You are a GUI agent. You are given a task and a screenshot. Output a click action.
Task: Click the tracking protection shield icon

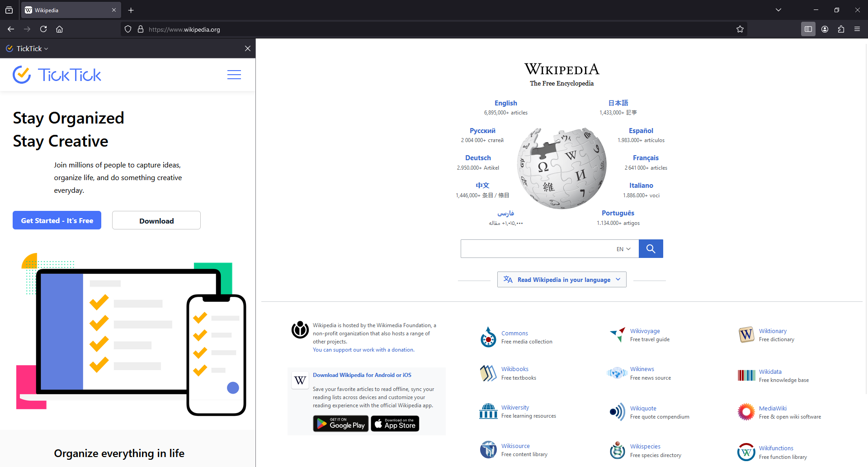(x=128, y=29)
